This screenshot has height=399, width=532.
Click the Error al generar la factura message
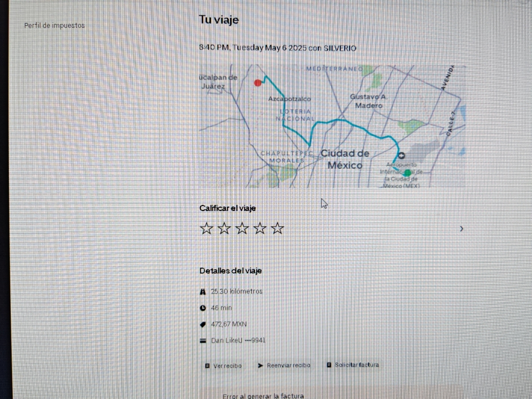pos(263,396)
